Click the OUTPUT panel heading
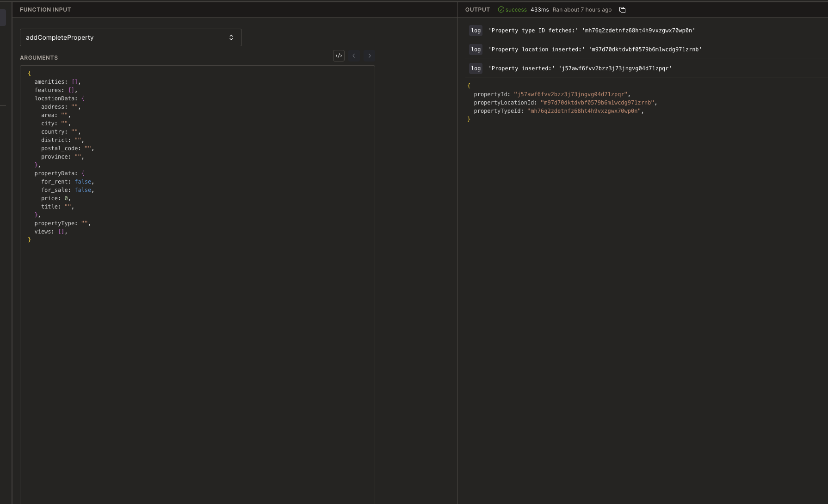 click(477, 10)
